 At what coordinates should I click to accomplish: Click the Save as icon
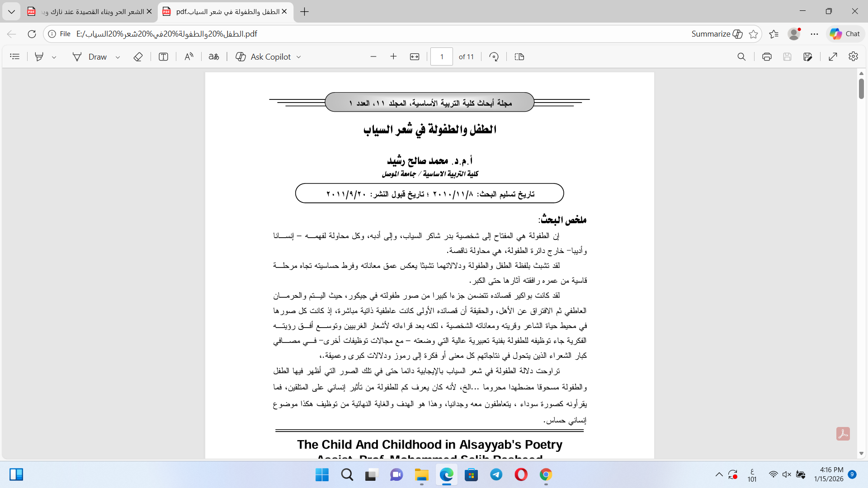click(808, 56)
